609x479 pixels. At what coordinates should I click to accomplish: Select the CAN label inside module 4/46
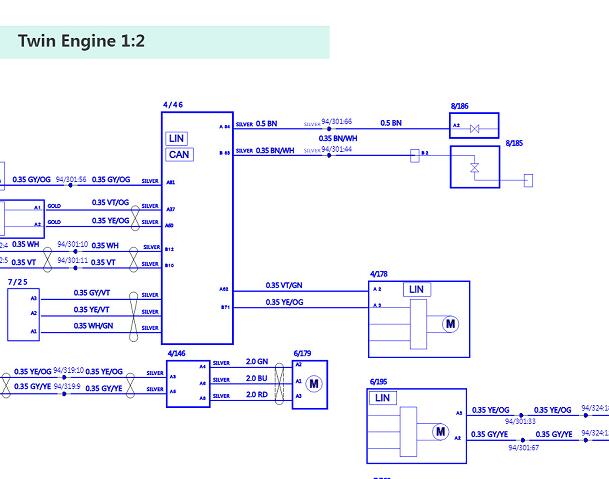(x=179, y=155)
